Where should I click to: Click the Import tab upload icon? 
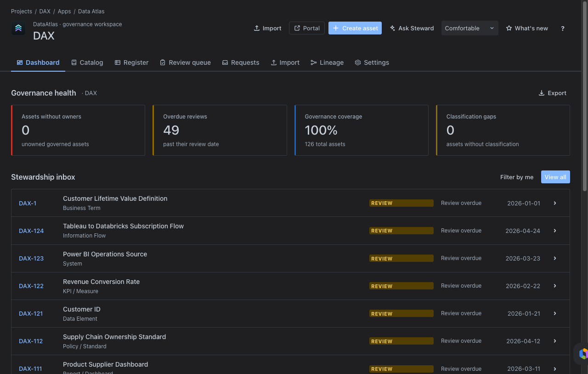click(x=273, y=62)
